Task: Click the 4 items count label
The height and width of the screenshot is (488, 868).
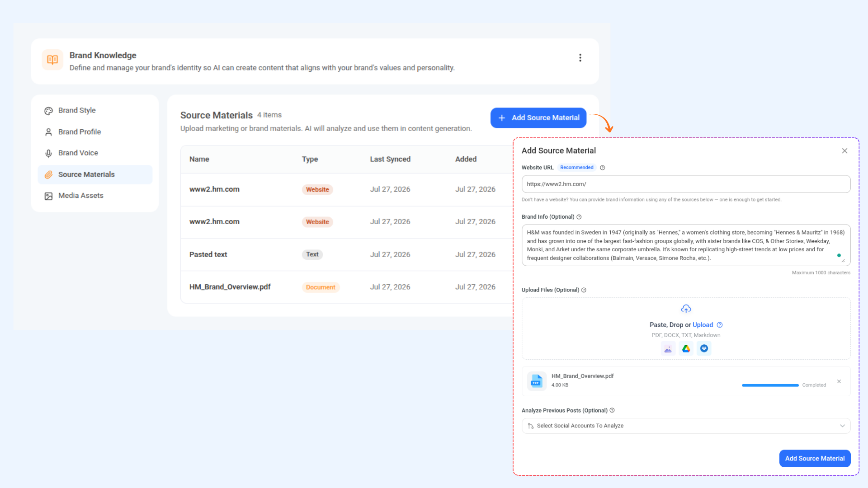Action: click(269, 115)
